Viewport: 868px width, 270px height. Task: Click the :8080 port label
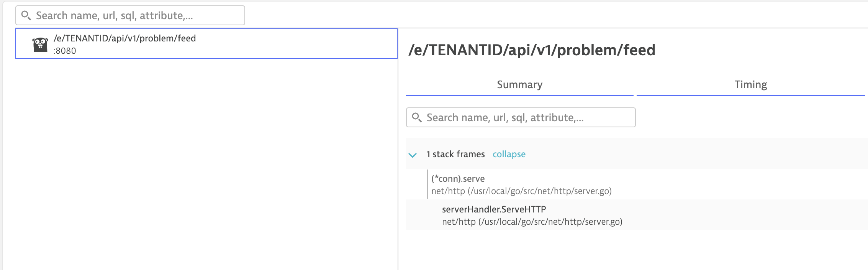65,51
